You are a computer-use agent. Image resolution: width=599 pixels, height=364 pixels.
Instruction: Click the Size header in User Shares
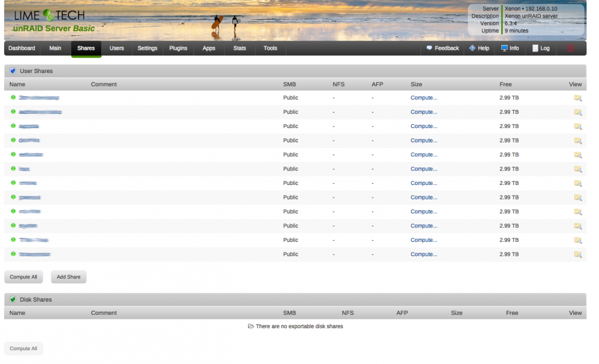[x=416, y=84]
